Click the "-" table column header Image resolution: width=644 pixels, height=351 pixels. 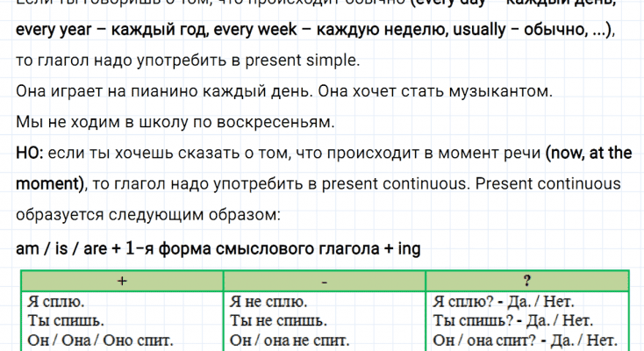pyautogui.click(x=324, y=281)
